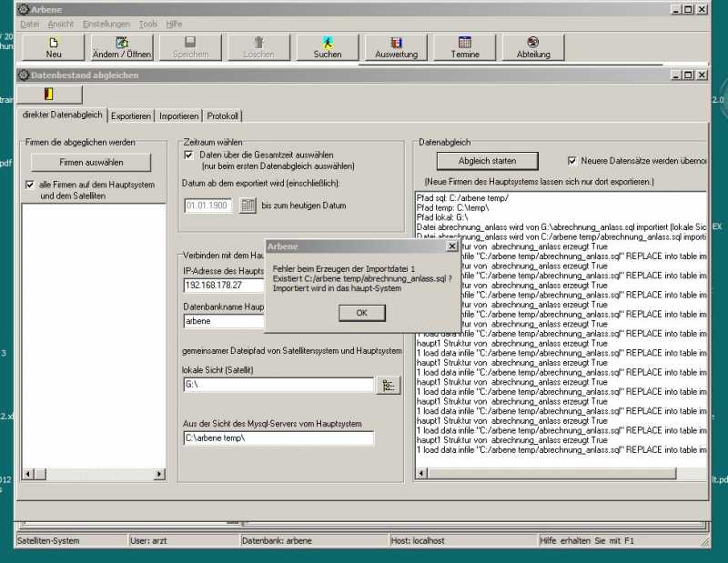
Task: Click the 'Firmen auswählen' button
Action: pos(91,162)
